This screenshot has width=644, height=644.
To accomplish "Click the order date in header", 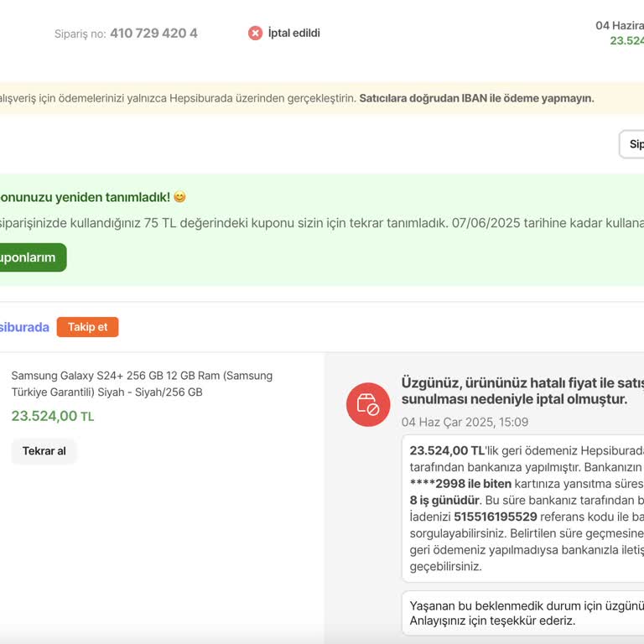I will pos(620,25).
